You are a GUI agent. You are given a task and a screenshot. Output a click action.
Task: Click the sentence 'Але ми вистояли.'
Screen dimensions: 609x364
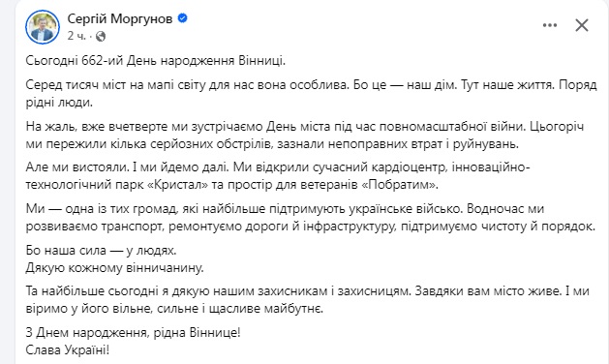[76, 167]
